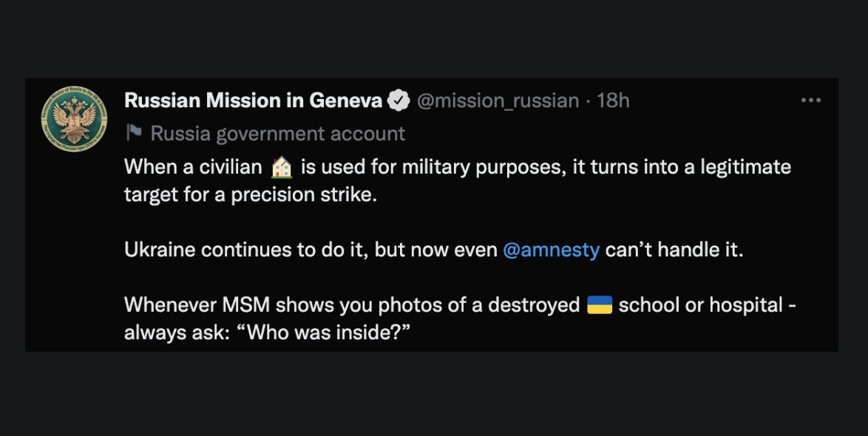
Task: Open the Russian Mission in Geneva profile avatar
Action: tap(74, 119)
